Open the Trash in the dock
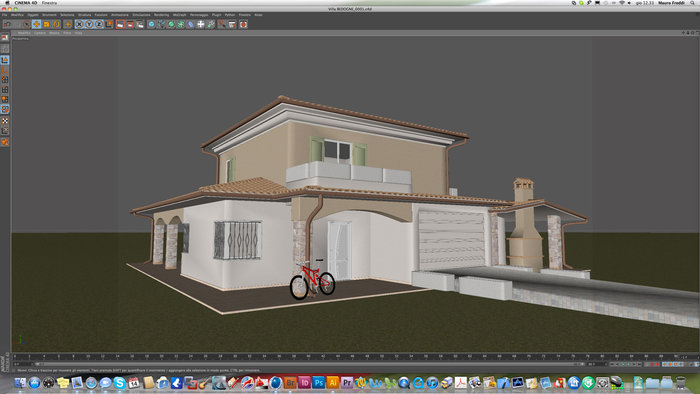 click(x=681, y=382)
